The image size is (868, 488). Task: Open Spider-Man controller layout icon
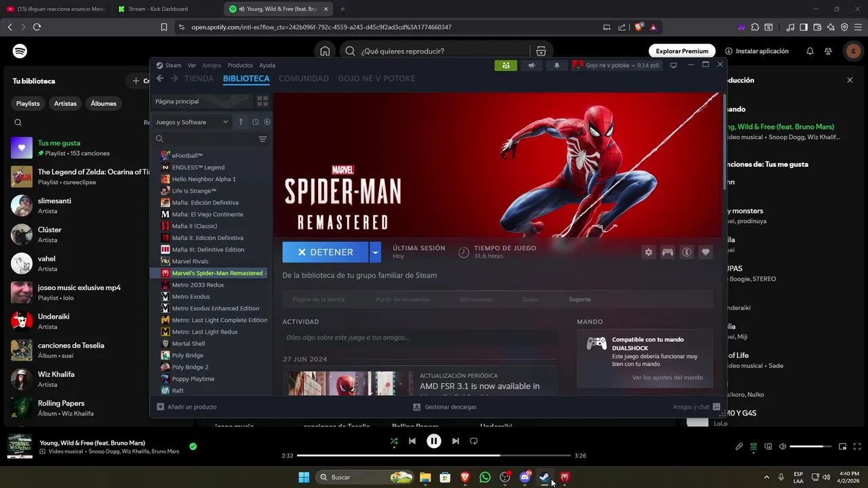(667, 252)
